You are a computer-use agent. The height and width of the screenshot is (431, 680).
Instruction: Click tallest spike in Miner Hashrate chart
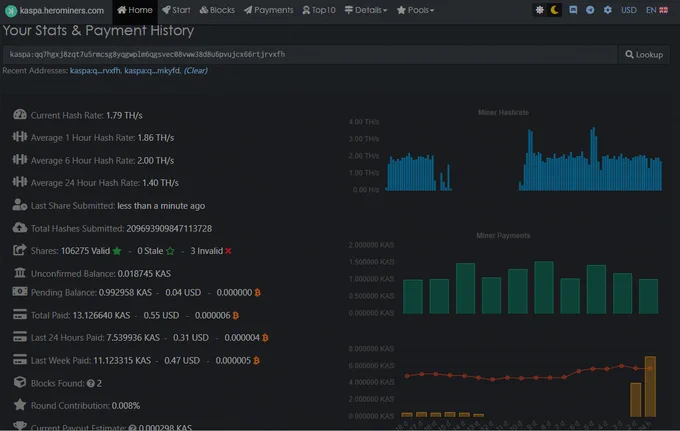point(593,159)
